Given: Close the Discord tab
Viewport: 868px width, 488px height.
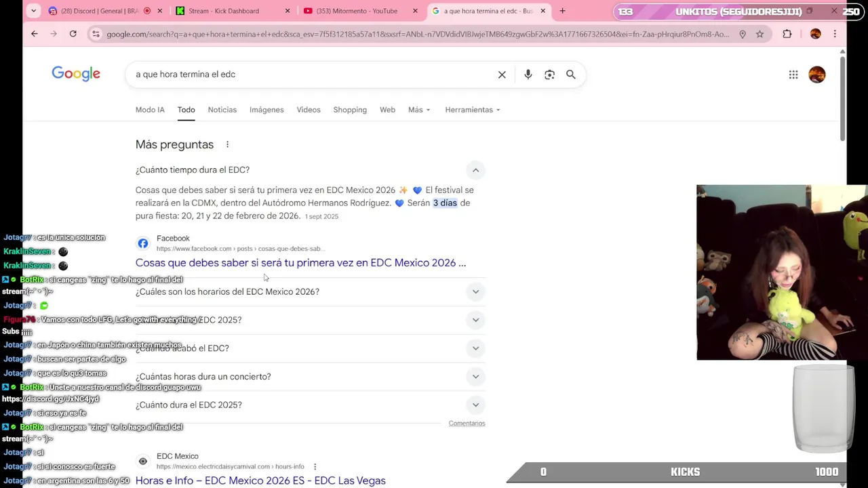Looking at the screenshot, I should tap(160, 11).
